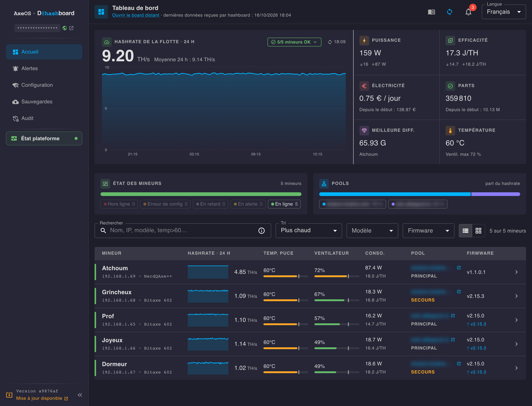Open external link icon next to masked address

(x=71, y=28)
